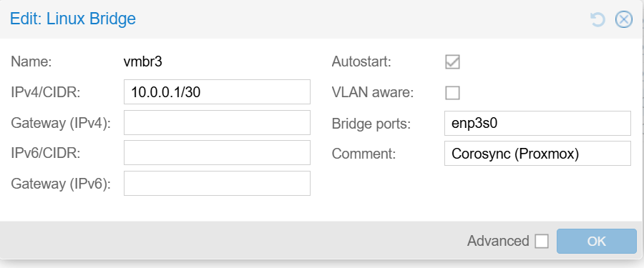Click the VLAN aware label

pos(373,93)
